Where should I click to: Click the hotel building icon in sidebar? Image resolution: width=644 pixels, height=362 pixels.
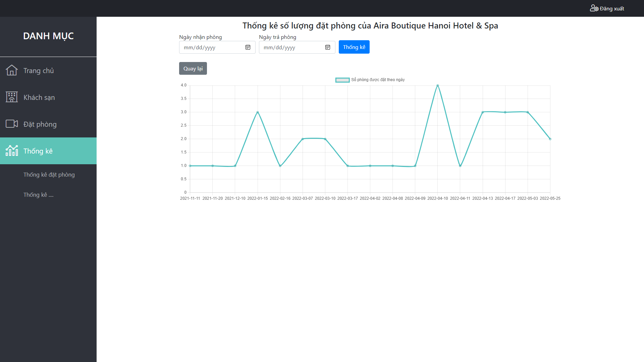[x=12, y=97]
